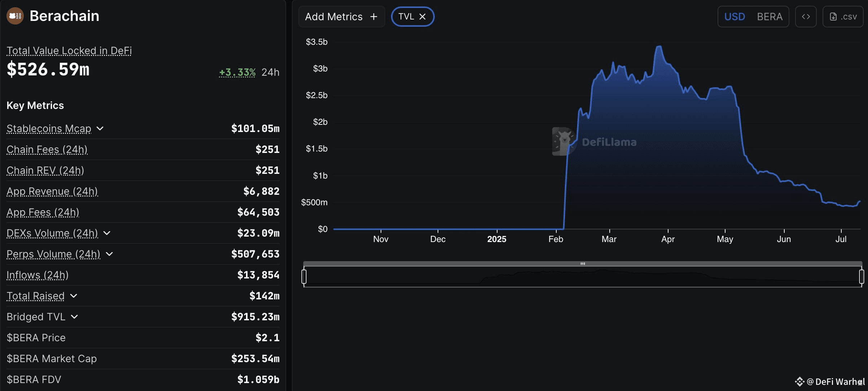The image size is (868, 391).
Task: Remove the TVL metric with X icon
Action: tap(422, 17)
